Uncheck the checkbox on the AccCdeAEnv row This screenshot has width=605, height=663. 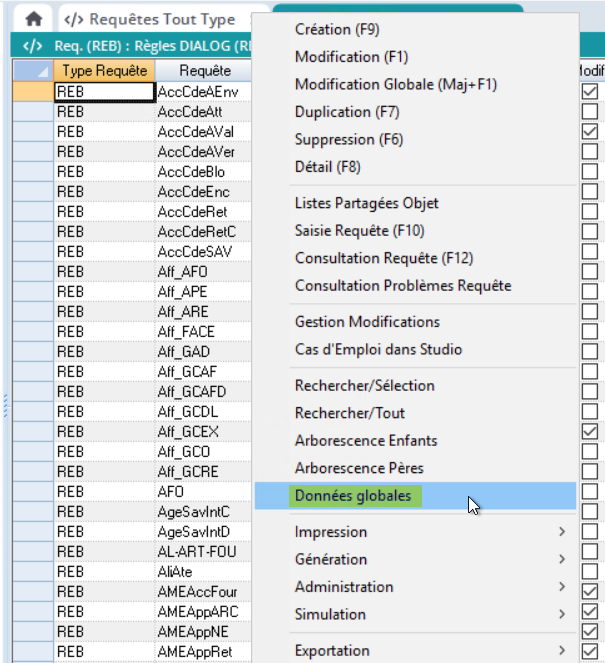point(590,91)
